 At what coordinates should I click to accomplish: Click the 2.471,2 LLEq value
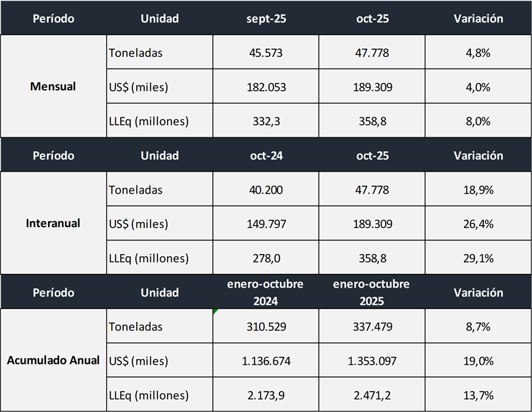coord(371,395)
